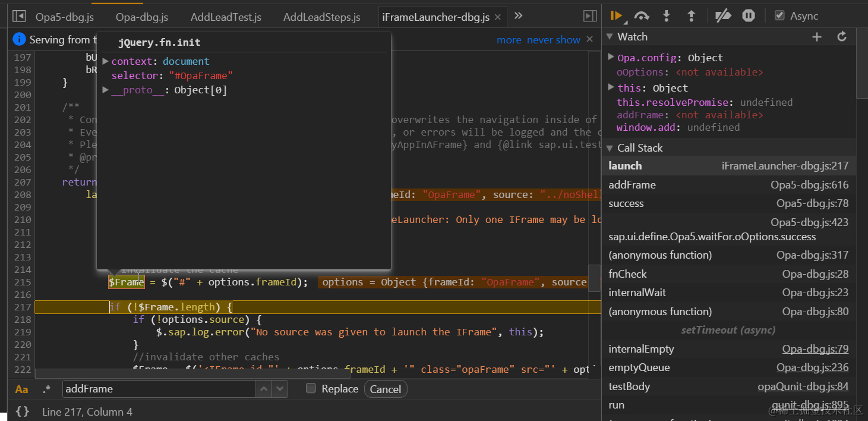868x421 pixels.
Task: Expand context: document in tooltip
Action: click(106, 61)
